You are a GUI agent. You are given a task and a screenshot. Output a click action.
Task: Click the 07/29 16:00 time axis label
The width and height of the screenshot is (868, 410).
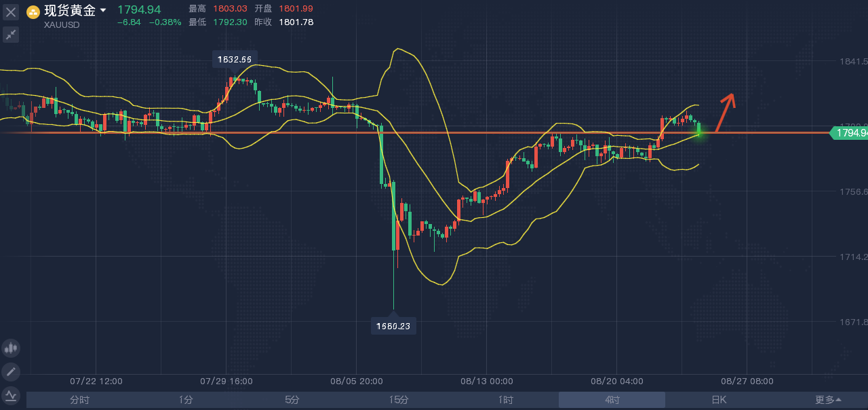pos(226,381)
